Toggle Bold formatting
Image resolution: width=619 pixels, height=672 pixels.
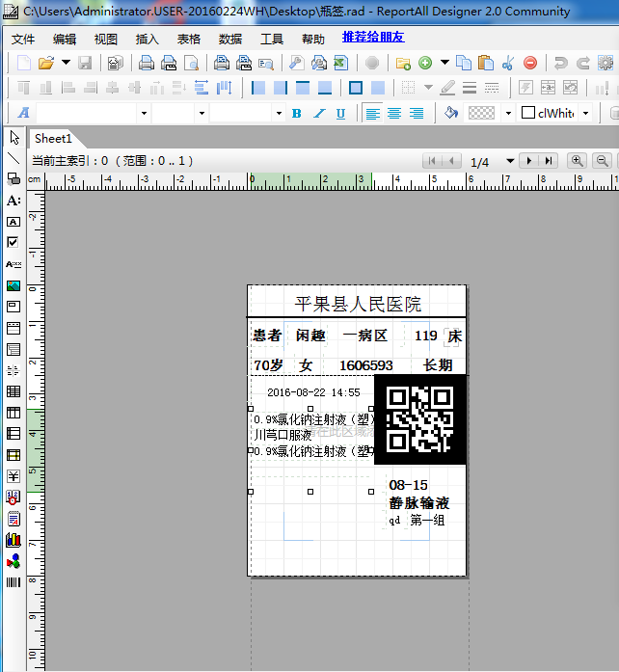(x=296, y=113)
